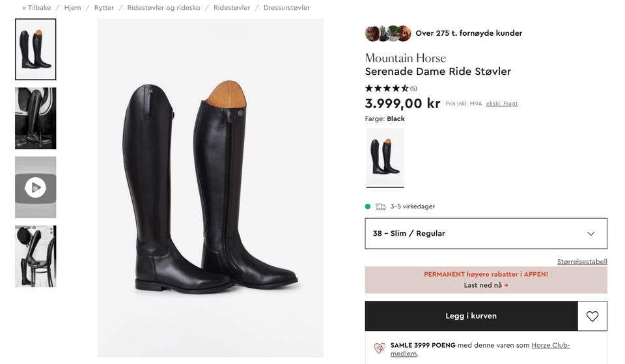Go to Dressurstøvler breadcrumb category
625x364 pixels.
point(286,8)
